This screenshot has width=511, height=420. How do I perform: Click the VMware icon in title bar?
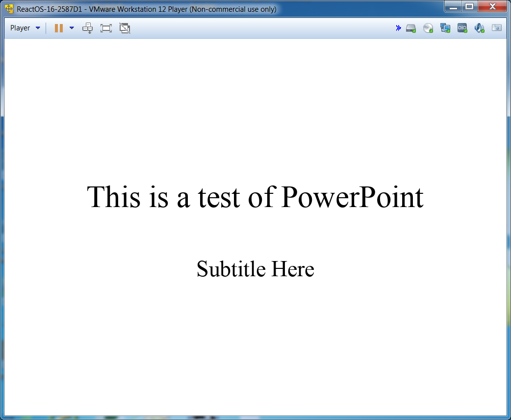tap(9, 9)
